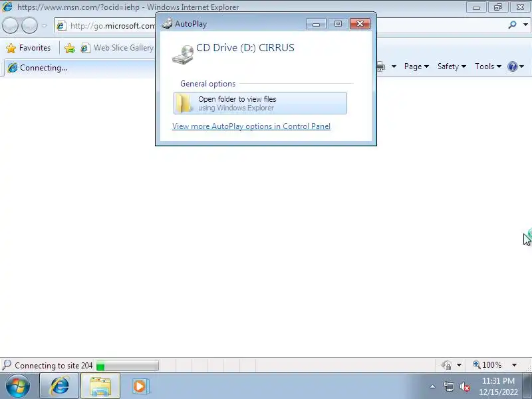
Task: Launch Windows Media Player from taskbar
Action: pyautogui.click(x=140, y=386)
